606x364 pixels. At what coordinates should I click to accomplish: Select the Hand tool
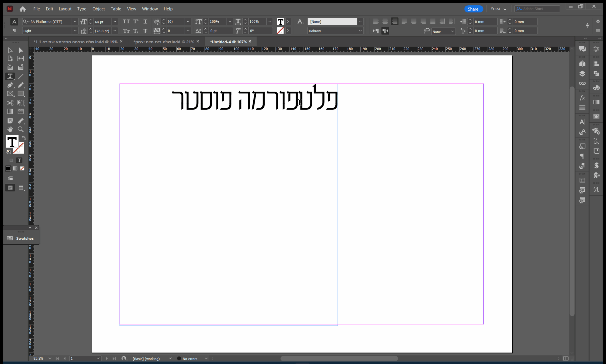pos(10,129)
